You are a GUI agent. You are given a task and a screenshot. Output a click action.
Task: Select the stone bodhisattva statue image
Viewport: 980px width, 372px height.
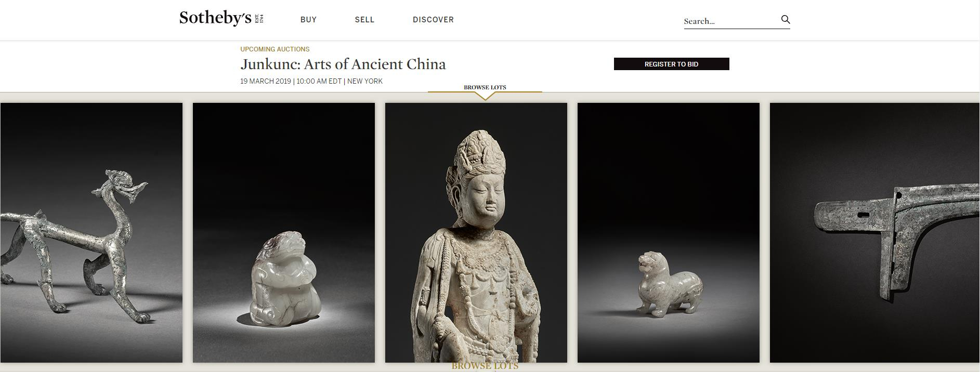(x=476, y=233)
